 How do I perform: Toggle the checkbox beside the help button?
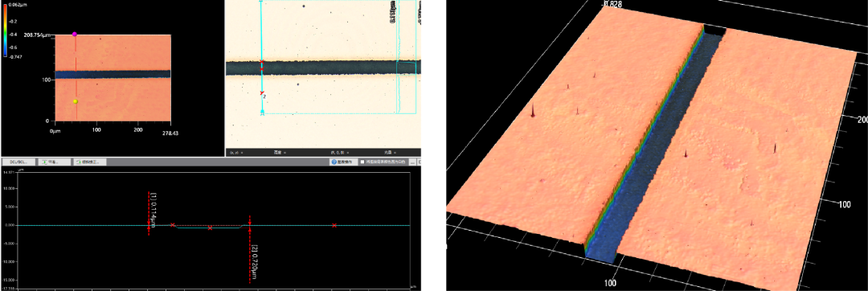coord(362,162)
